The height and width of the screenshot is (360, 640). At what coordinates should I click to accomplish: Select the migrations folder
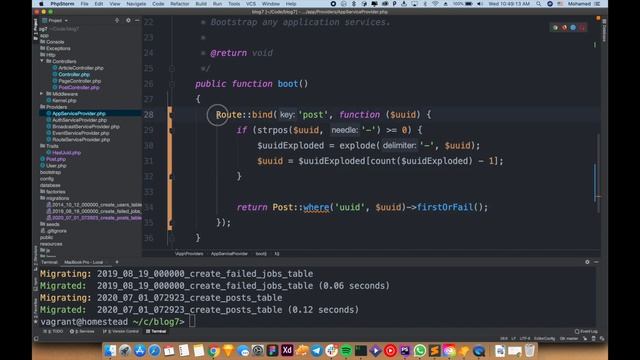[x=58, y=198]
